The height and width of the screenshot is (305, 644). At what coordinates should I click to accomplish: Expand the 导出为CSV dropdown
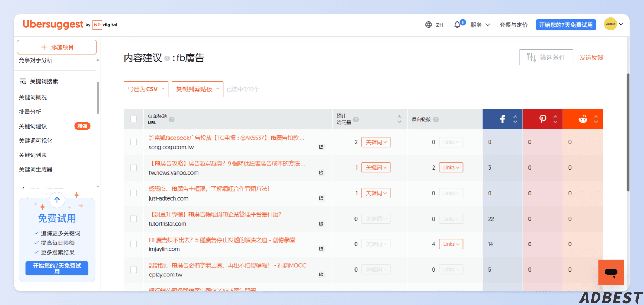[146, 89]
